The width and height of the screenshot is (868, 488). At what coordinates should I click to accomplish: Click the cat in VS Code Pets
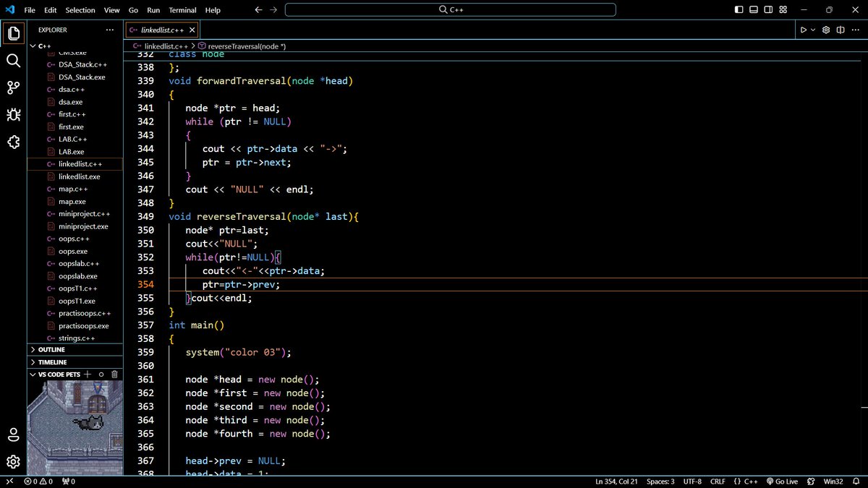[89, 422]
